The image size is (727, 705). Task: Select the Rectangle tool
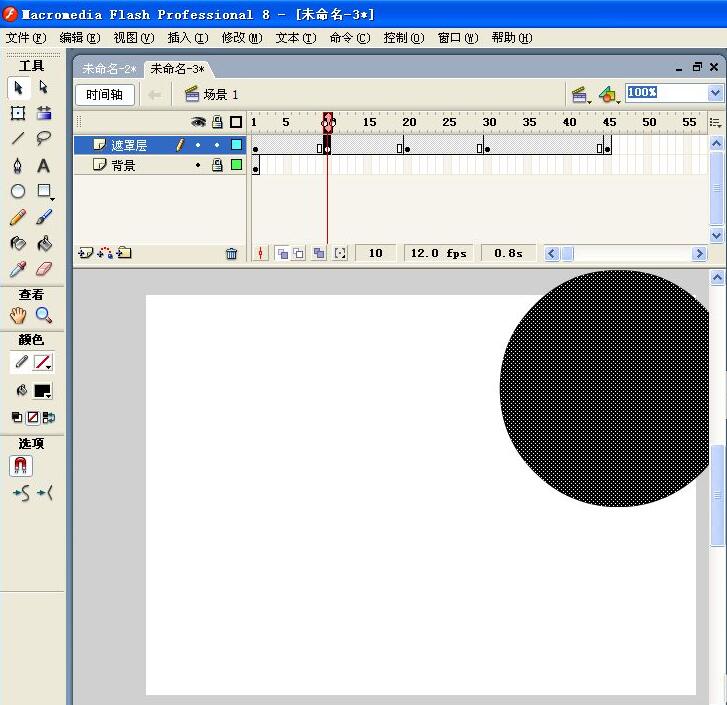[45, 191]
